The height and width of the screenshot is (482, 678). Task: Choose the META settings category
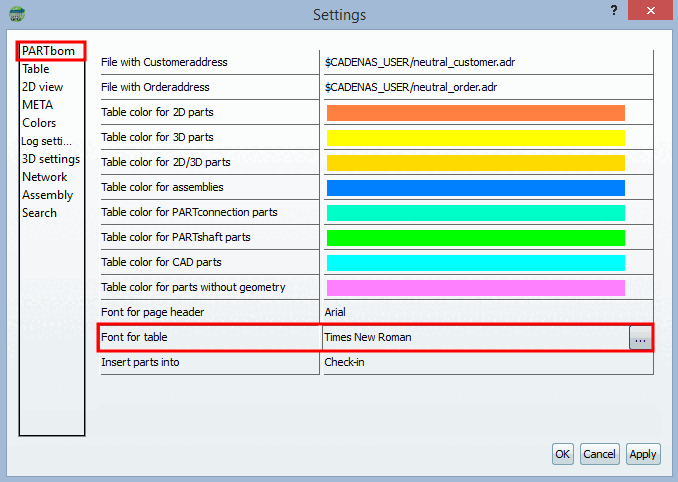click(38, 105)
